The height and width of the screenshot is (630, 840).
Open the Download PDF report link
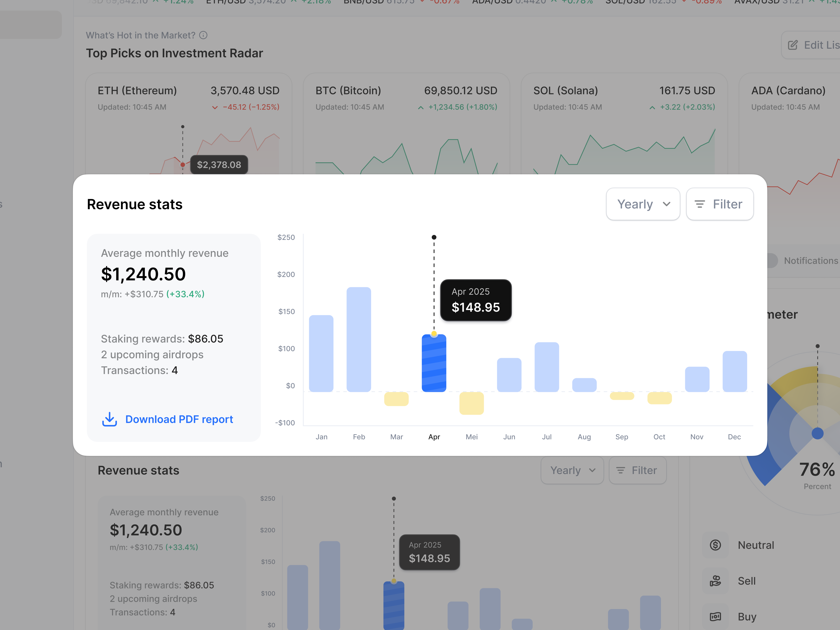179,419
